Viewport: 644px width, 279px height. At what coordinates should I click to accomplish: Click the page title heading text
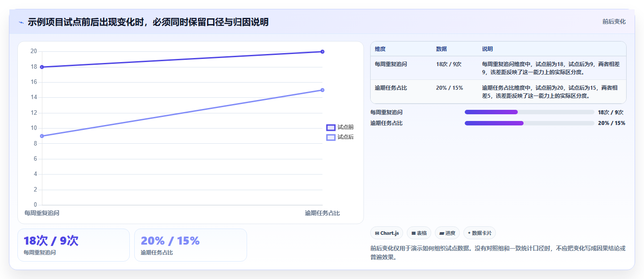[x=148, y=22]
